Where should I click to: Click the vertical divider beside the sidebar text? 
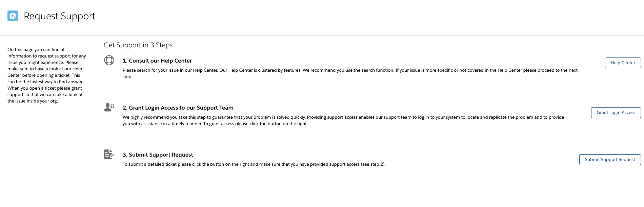[x=98, y=121]
